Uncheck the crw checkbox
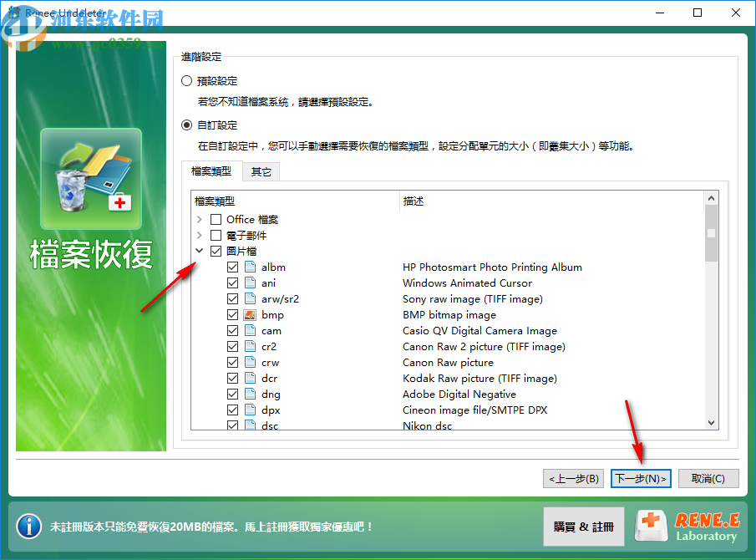This screenshot has height=560, width=756. (x=232, y=362)
